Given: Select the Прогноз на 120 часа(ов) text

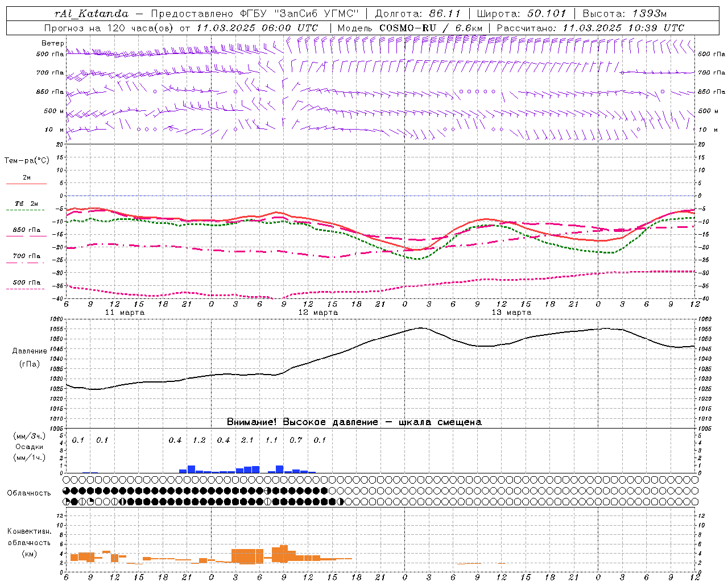Looking at the screenshot, I should coord(110,28).
